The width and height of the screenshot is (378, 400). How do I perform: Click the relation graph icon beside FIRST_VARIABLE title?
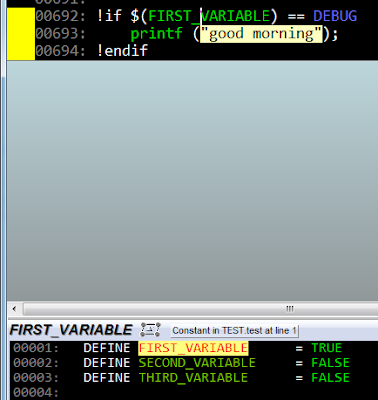point(150,330)
